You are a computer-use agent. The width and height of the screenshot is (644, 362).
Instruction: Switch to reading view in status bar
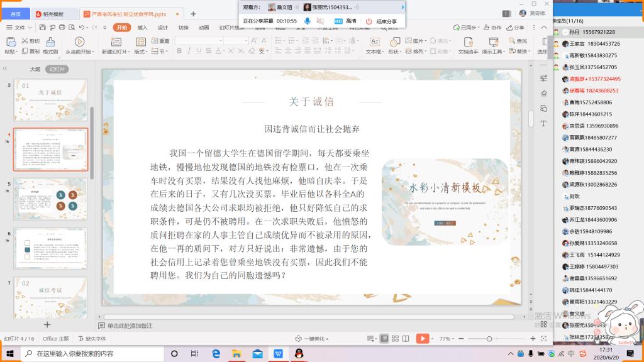click(406, 339)
